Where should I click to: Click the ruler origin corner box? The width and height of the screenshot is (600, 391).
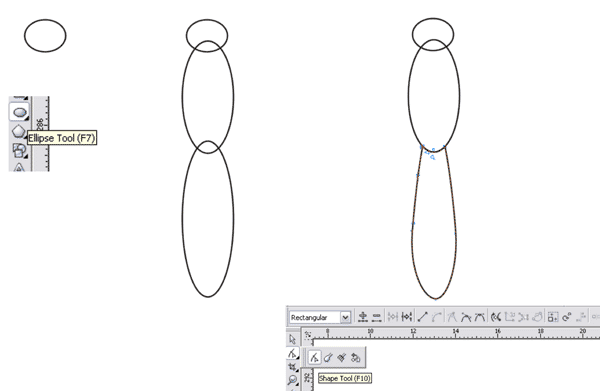[x=308, y=335]
